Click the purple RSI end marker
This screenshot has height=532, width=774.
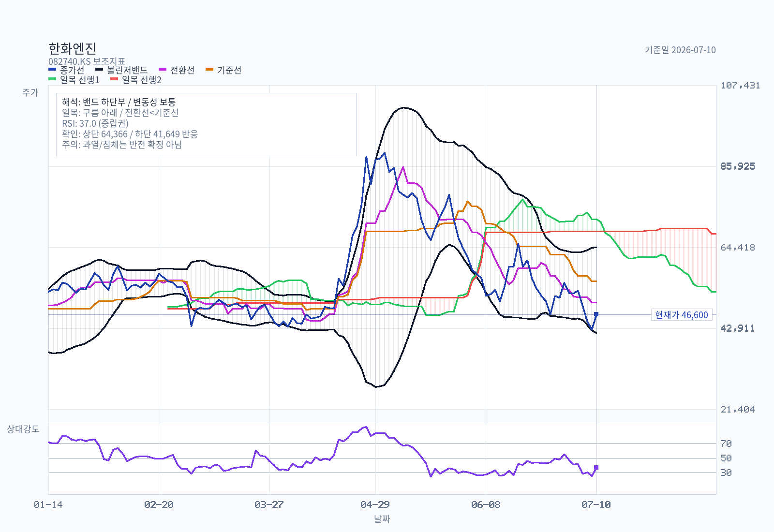tap(596, 468)
